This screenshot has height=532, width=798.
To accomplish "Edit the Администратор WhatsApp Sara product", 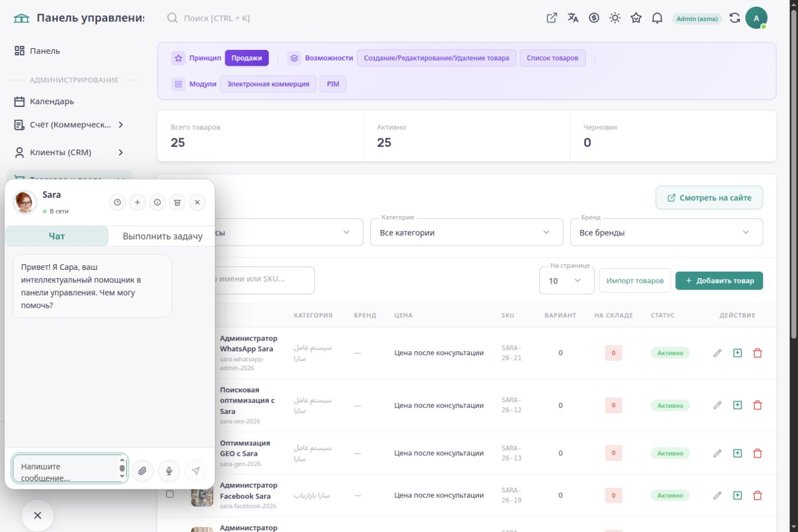I will point(717,353).
